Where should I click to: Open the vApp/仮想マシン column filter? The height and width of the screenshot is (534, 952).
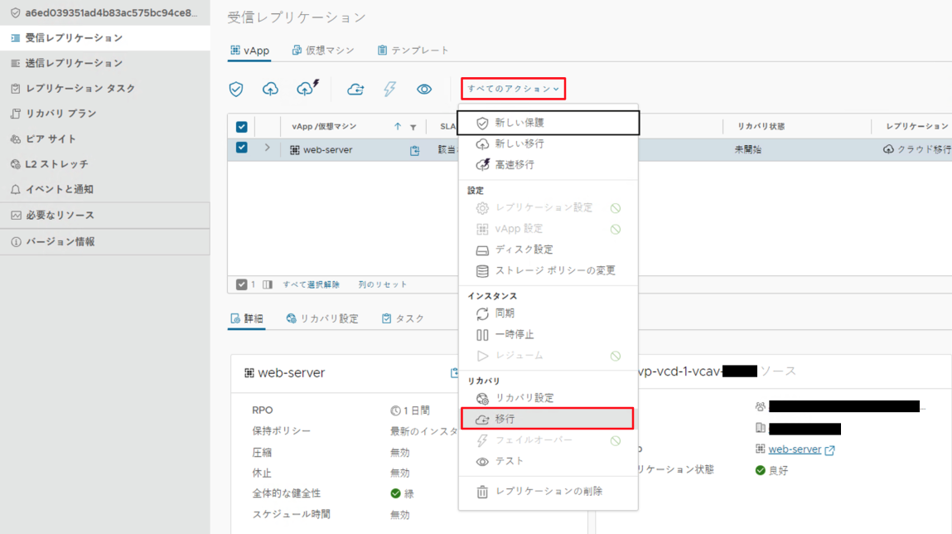[413, 127]
